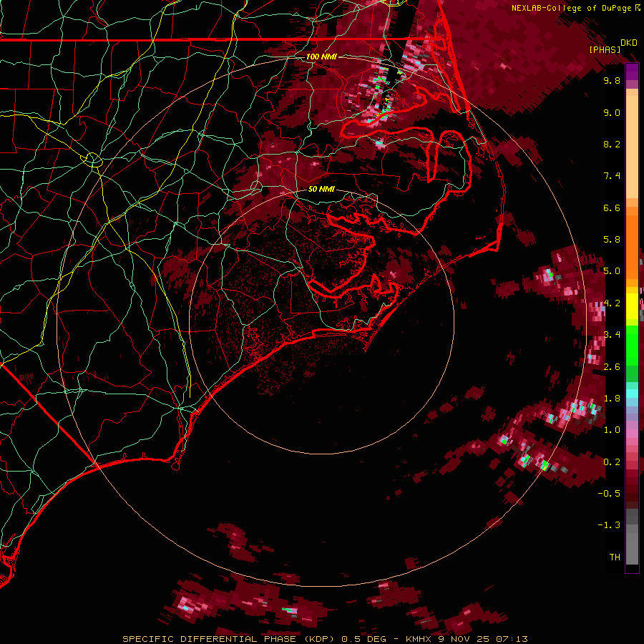Click the bright green segment of the color bar
This screenshot has height=644, width=644.
(632, 345)
